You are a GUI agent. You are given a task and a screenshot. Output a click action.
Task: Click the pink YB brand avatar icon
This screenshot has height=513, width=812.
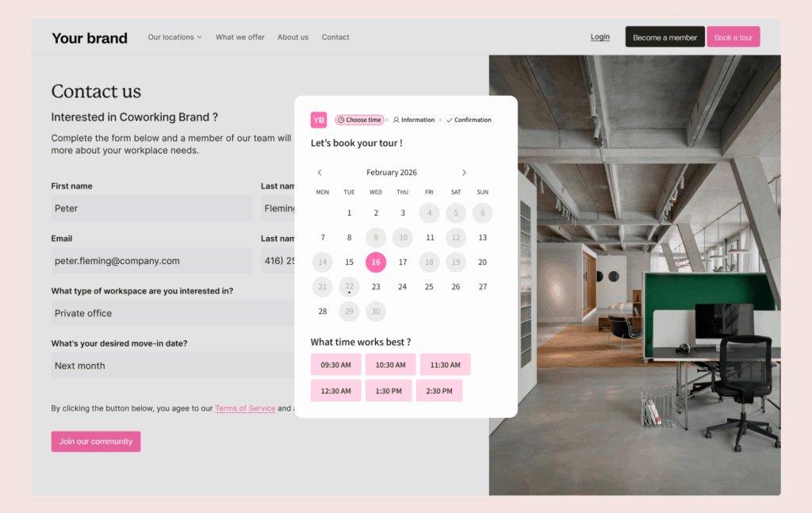[x=318, y=119]
